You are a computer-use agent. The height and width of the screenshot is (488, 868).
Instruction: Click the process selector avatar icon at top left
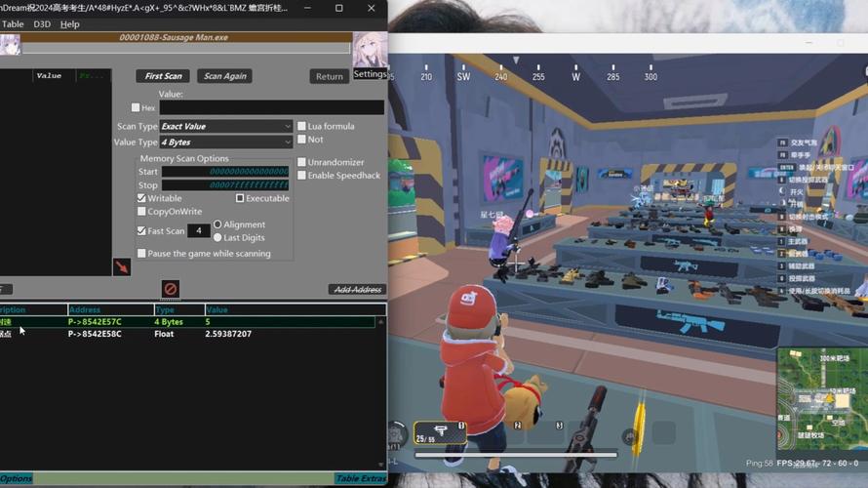click(x=10, y=44)
